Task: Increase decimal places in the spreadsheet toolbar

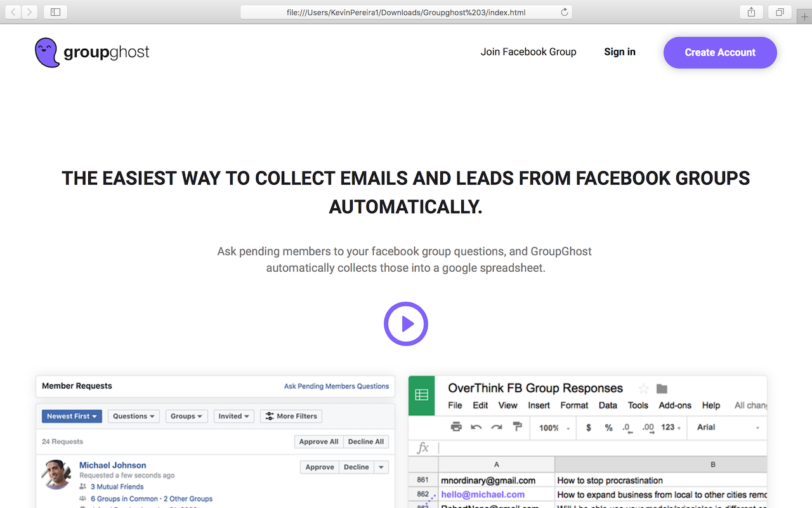Action: coord(648,427)
